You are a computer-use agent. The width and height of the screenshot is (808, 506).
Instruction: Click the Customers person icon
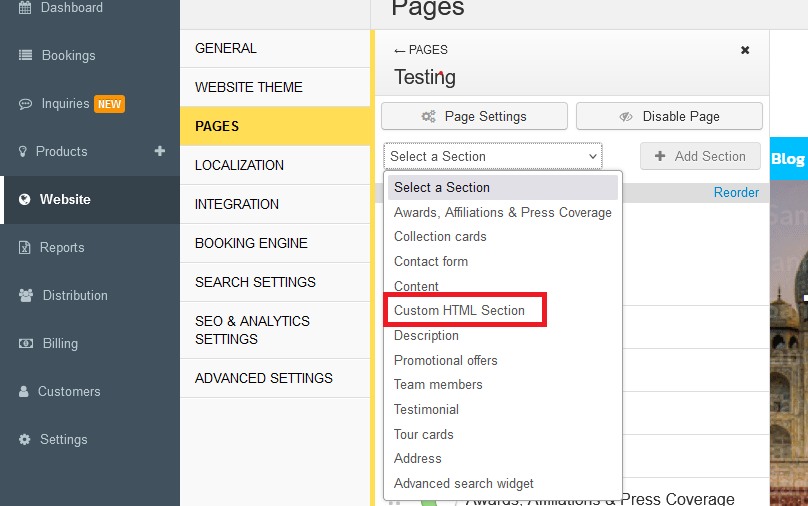click(24, 392)
